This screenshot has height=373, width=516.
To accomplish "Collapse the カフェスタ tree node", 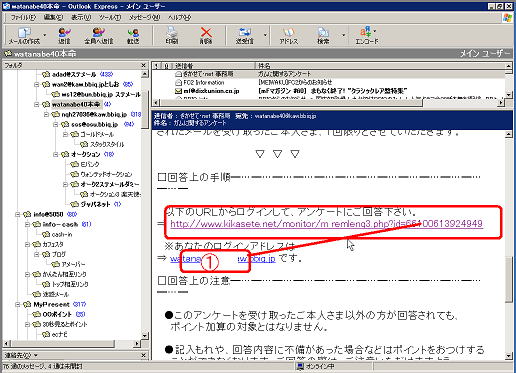I will pos(27,245).
